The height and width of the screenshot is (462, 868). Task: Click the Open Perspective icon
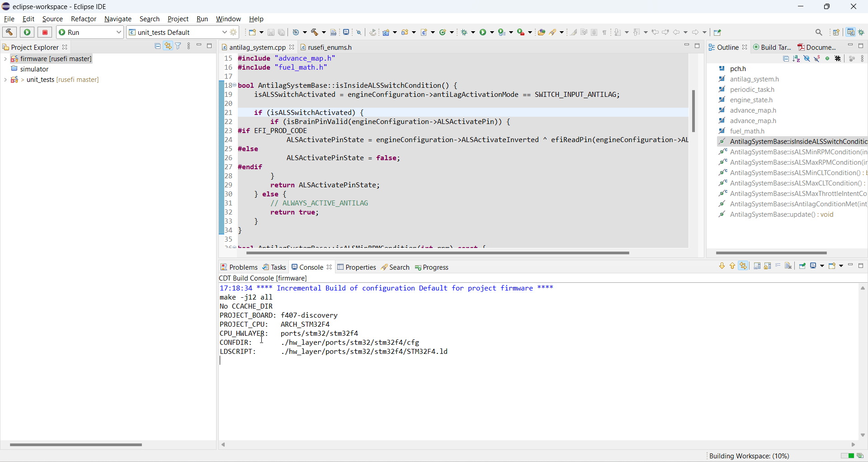pos(836,32)
